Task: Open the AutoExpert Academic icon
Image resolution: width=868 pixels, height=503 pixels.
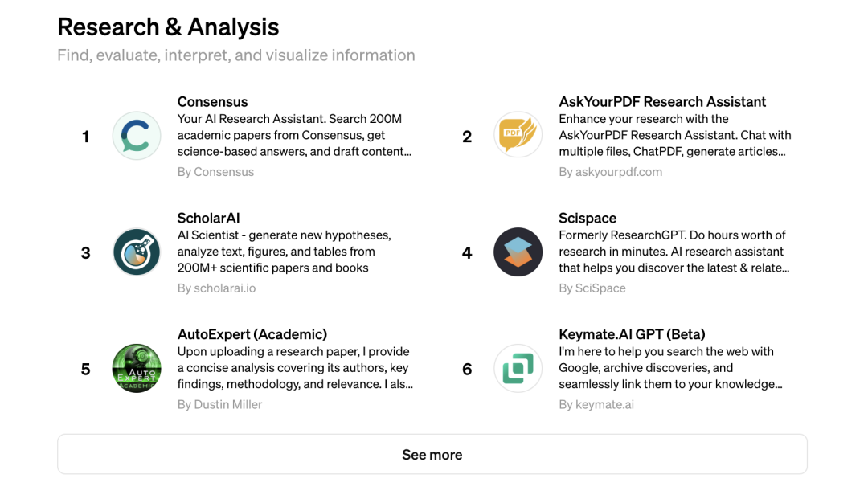Action: point(137,369)
